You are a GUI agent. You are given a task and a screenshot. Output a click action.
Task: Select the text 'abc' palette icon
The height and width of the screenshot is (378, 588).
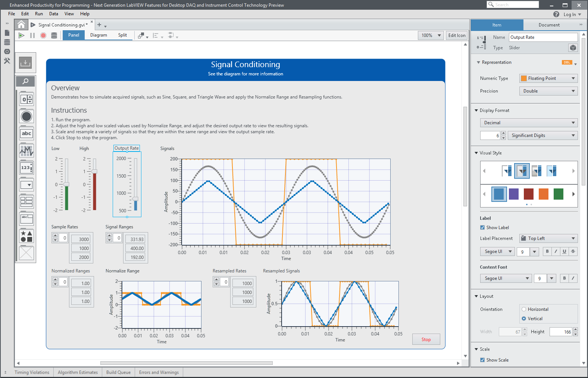point(26,134)
